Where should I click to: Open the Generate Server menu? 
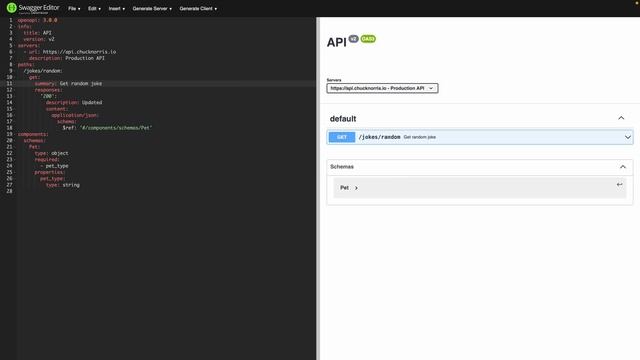click(x=152, y=9)
